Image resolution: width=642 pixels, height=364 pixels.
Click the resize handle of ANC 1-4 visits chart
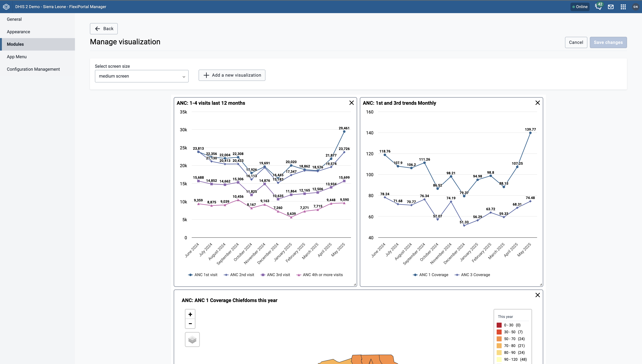tap(355, 284)
